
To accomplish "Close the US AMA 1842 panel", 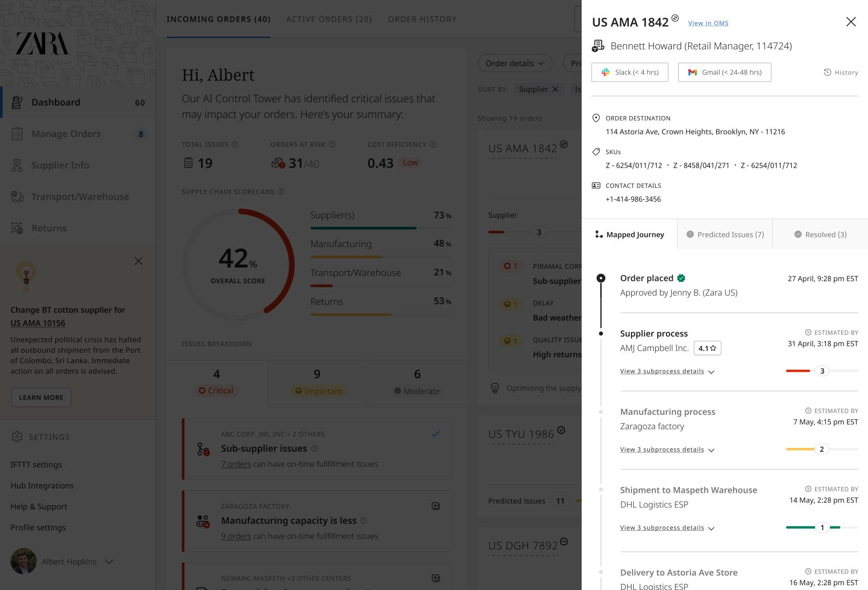I will 851,22.
